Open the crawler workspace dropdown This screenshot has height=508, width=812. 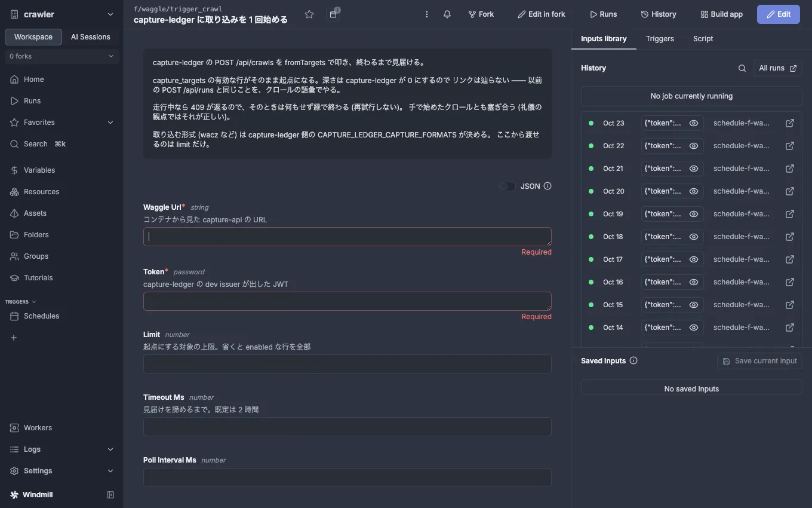pos(62,14)
